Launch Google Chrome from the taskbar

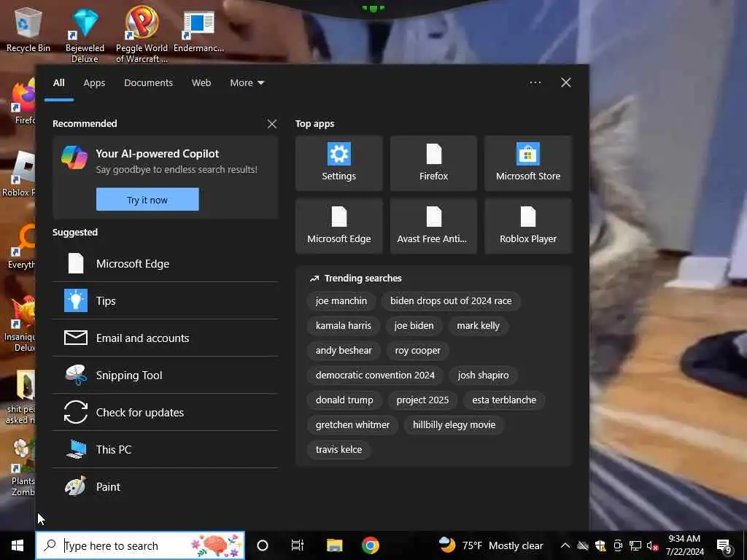pos(370,545)
